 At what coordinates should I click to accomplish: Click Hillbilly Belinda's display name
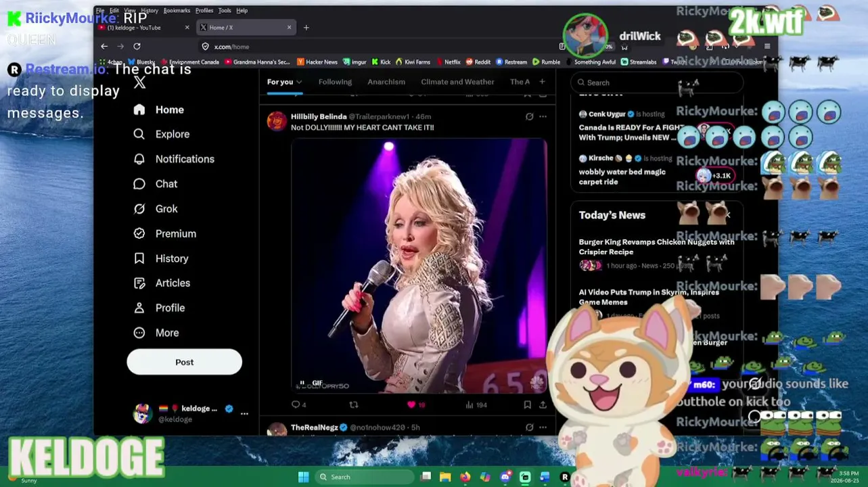pyautogui.click(x=319, y=116)
